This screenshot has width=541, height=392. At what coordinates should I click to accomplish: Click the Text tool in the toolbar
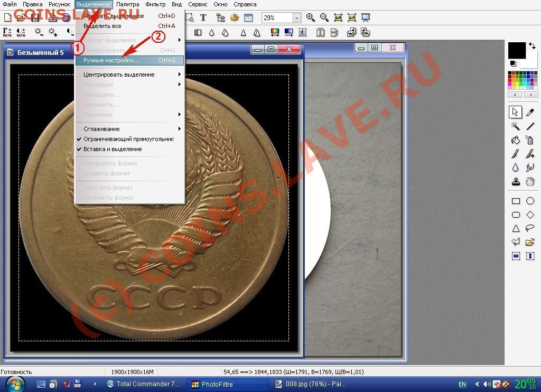203,17
